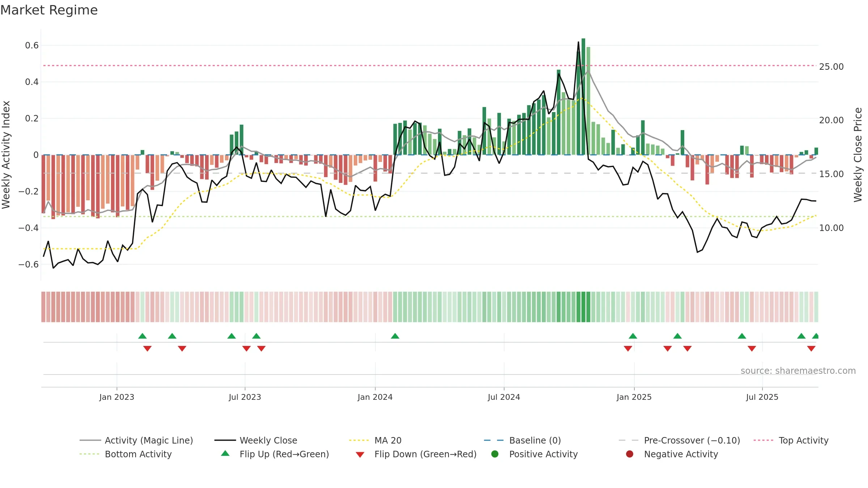Click the last flip-down marker at chart end
Viewport: 868px width, 488px height.
tap(811, 348)
